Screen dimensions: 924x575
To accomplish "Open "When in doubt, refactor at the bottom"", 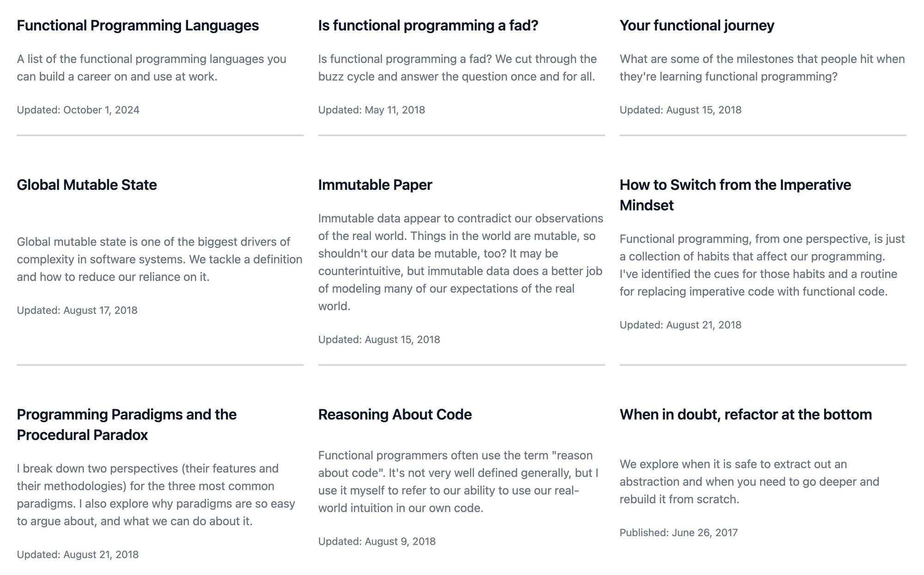I will coord(746,414).
